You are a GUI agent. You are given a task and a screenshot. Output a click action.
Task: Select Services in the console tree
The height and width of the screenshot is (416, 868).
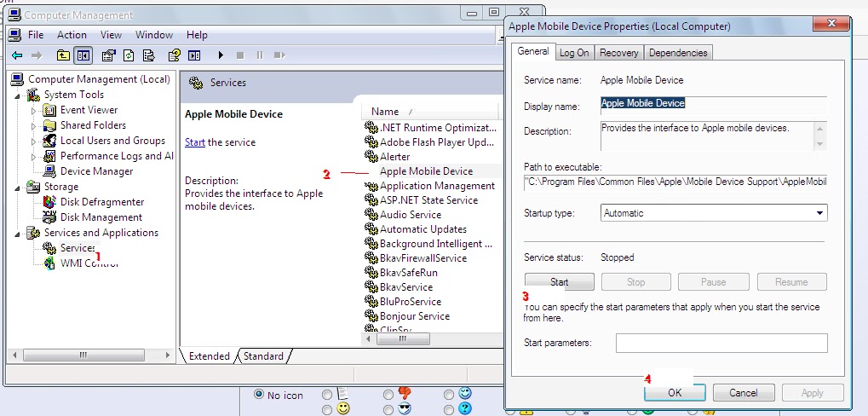coord(78,248)
